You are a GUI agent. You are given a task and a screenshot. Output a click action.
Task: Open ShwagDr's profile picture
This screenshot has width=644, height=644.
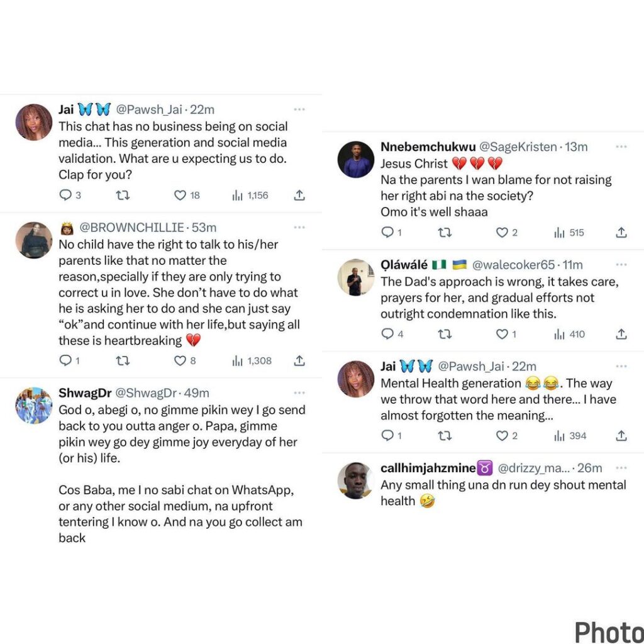tap(34, 406)
